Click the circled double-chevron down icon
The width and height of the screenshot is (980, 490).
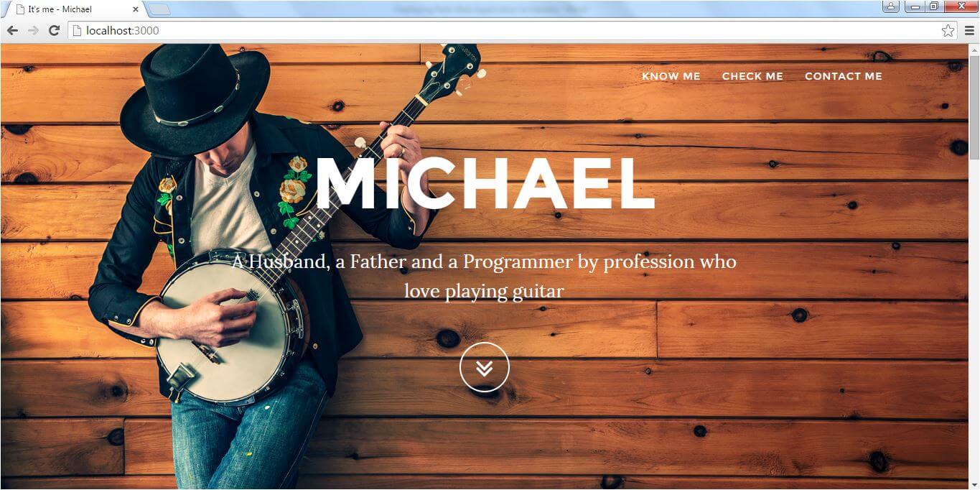coord(485,367)
